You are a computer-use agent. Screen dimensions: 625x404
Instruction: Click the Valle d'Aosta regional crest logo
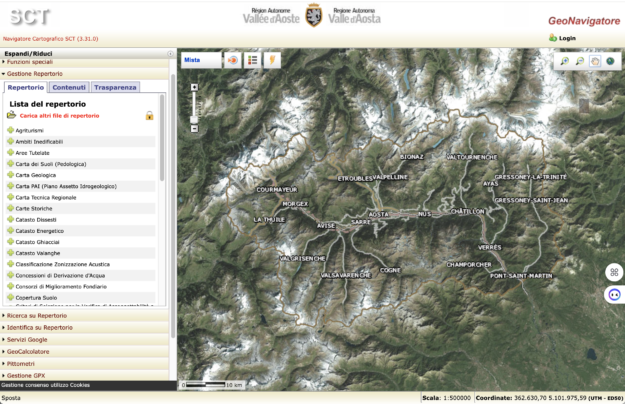coord(314,16)
